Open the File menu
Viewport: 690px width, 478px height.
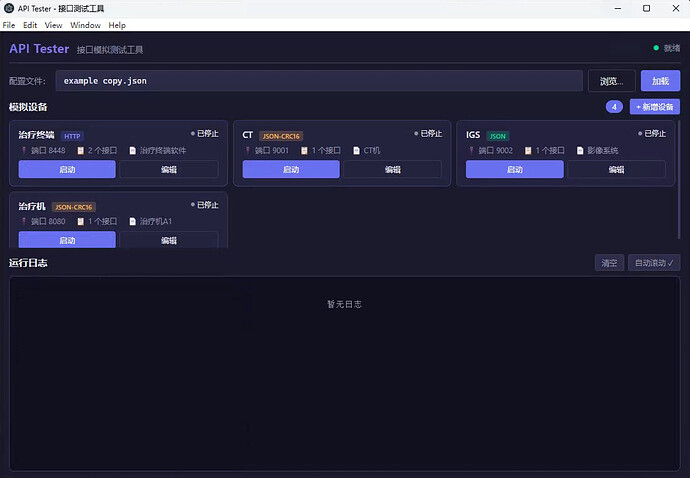9,25
